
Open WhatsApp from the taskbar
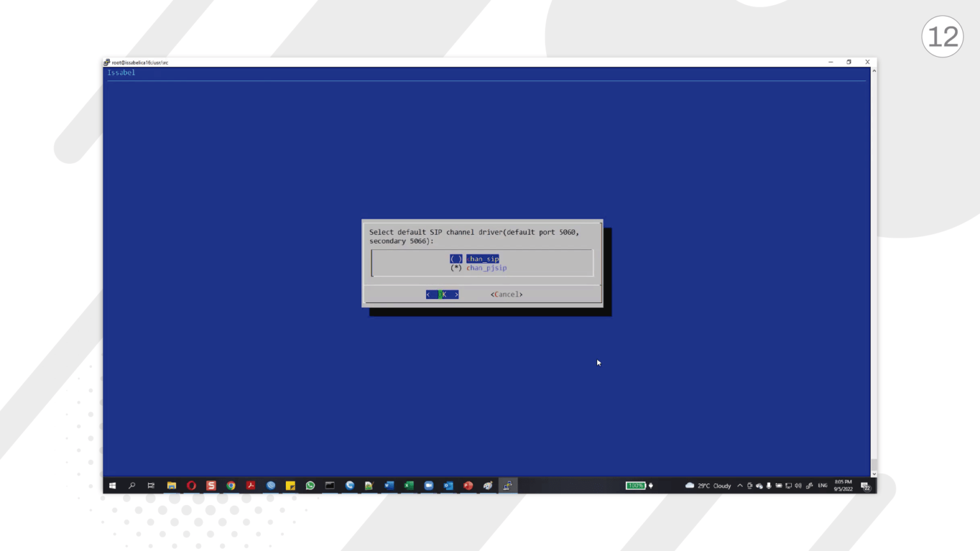click(310, 486)
